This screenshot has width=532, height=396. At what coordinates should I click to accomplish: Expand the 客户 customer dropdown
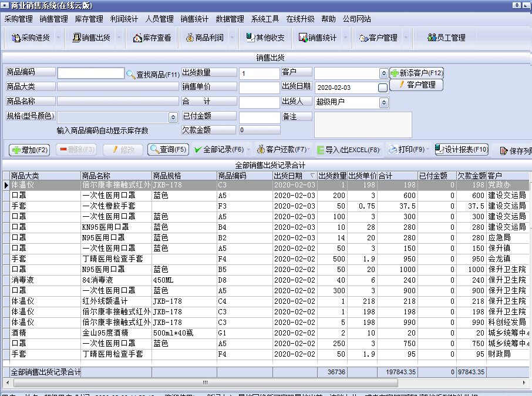click(383, 73)
